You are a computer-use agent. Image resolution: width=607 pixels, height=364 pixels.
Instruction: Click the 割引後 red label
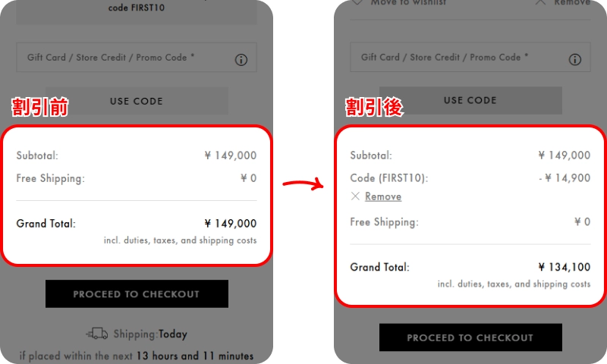pos(374,107)
